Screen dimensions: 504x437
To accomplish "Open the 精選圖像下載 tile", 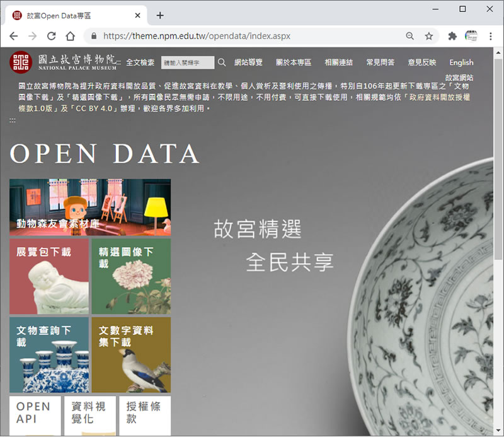I will click(131, 276).
